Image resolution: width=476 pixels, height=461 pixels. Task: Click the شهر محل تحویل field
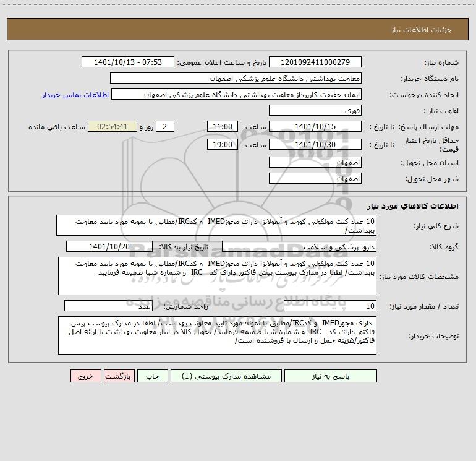(315, 178)
